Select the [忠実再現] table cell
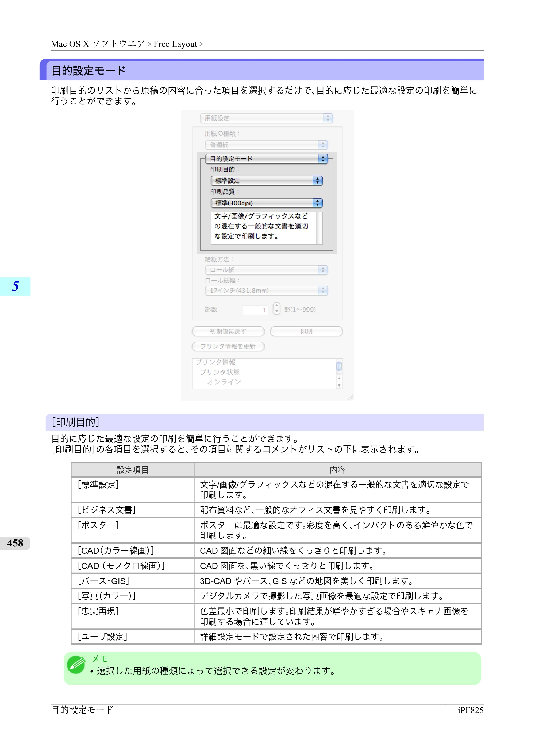The width and height of the screenshot is (535, 756). pos(133,617)
